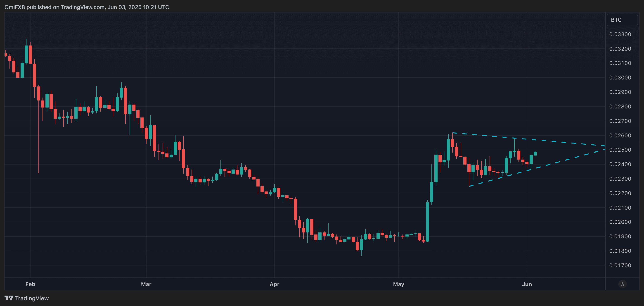Click the 0.03100 price label
This screenshot has height=306, width=644.
click(620, 63)
